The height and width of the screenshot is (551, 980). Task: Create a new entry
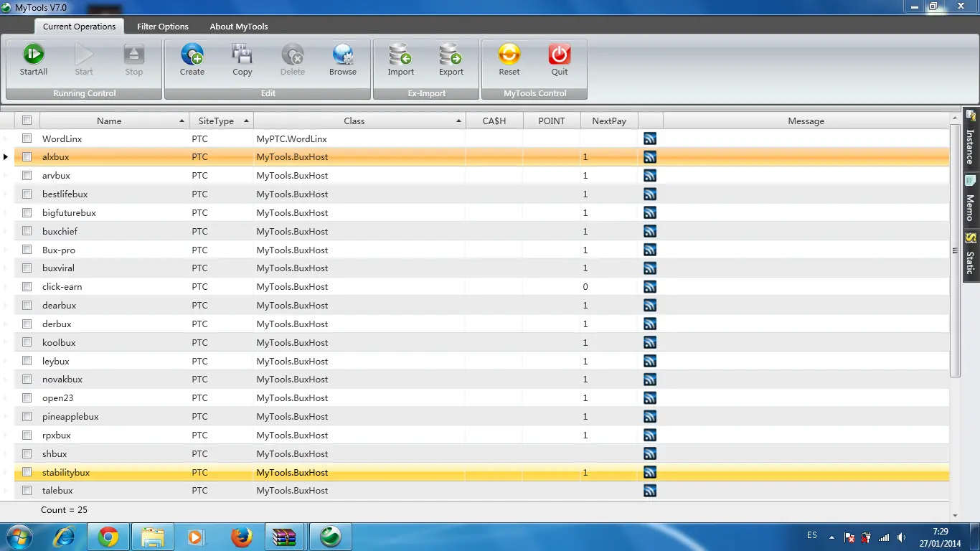[192, 60]
